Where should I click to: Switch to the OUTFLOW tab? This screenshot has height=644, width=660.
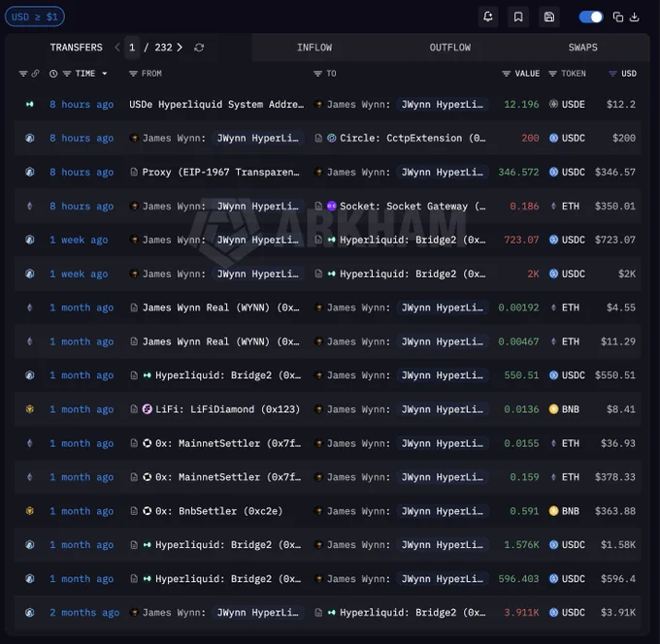coord(450,48)
